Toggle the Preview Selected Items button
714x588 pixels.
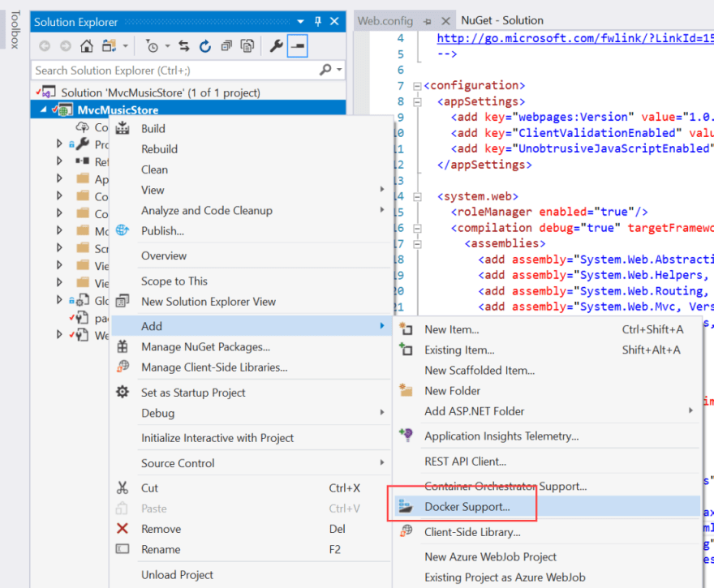click(x=297, y=46)
